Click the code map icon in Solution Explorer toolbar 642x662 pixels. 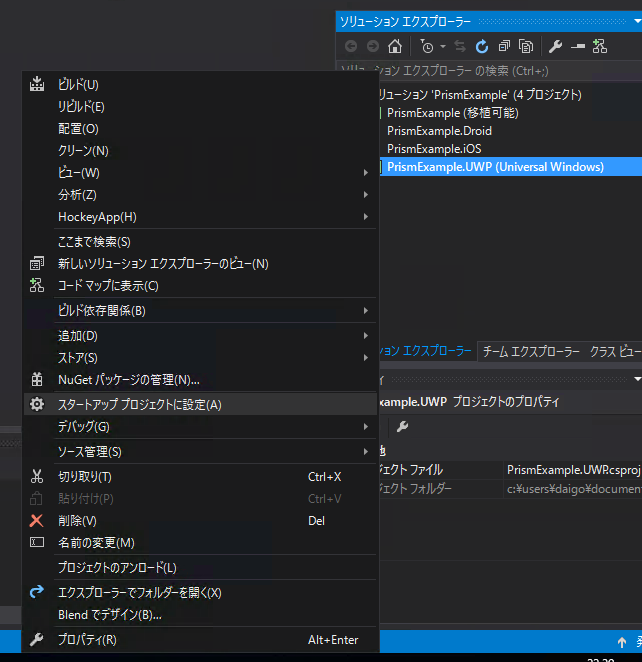(x=600, y=46)
